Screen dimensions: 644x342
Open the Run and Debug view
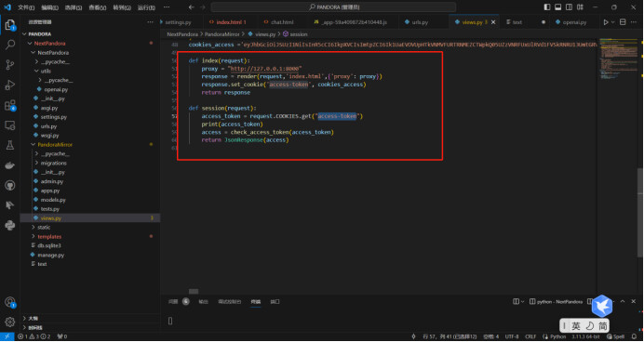coord(10,85)
